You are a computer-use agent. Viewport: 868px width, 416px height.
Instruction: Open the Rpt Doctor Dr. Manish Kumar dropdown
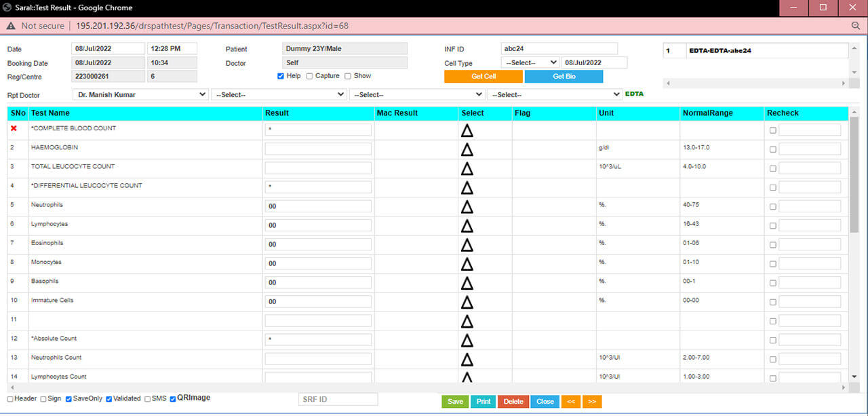coord(140,95)
